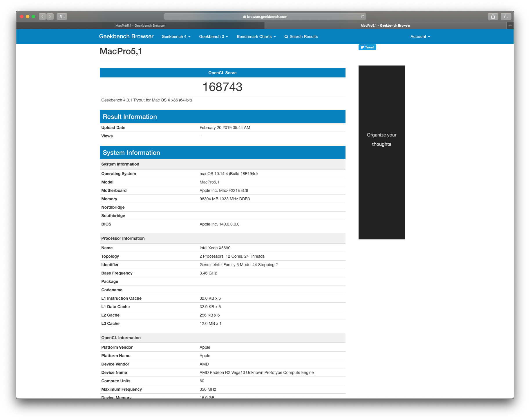This screenshot has width=530, height=420.
Task: Open the Benchmark Charts dropdown
Action: coord(256,37)
